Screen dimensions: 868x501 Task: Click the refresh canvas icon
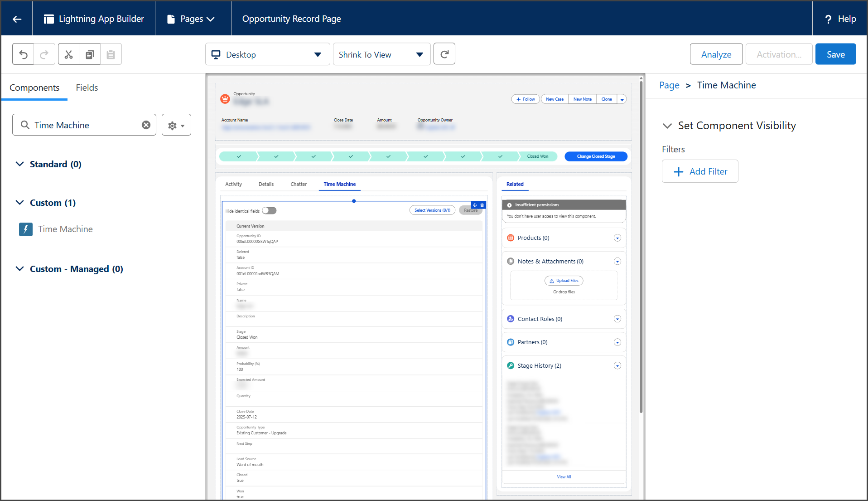click(444, 54)
